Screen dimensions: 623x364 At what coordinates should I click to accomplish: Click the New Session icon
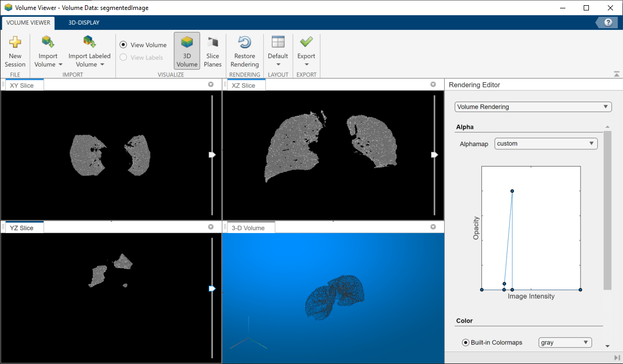click(15, 43)
